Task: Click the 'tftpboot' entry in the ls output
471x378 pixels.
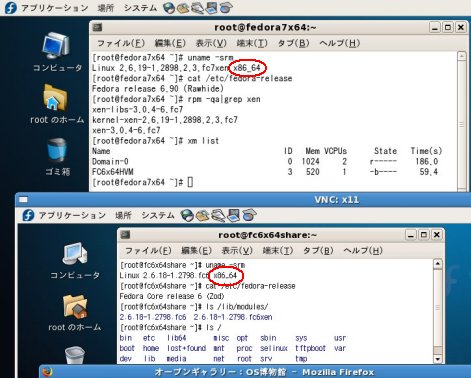Action: click(310, 348)
